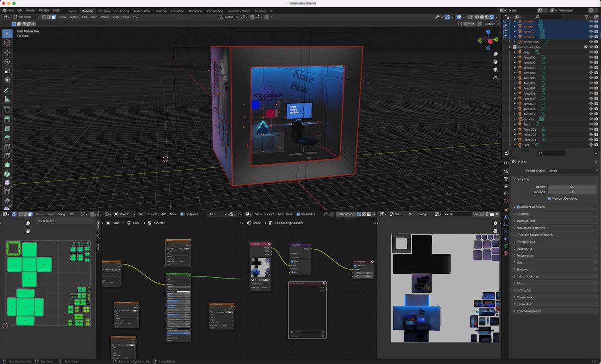The height and width of the screenshot is (364, 601).
Task: Enable Motion Blur checkbox
Action: (518, 242)
